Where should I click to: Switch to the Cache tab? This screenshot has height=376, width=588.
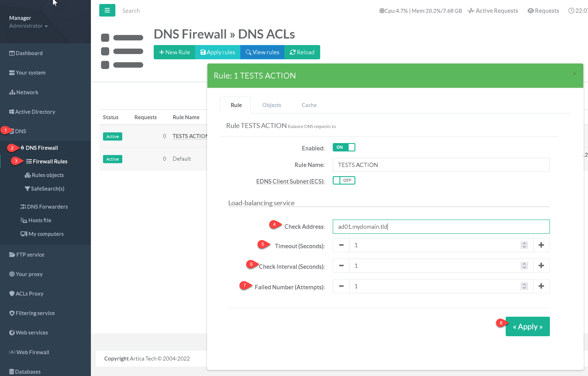[x=309, y=105]
